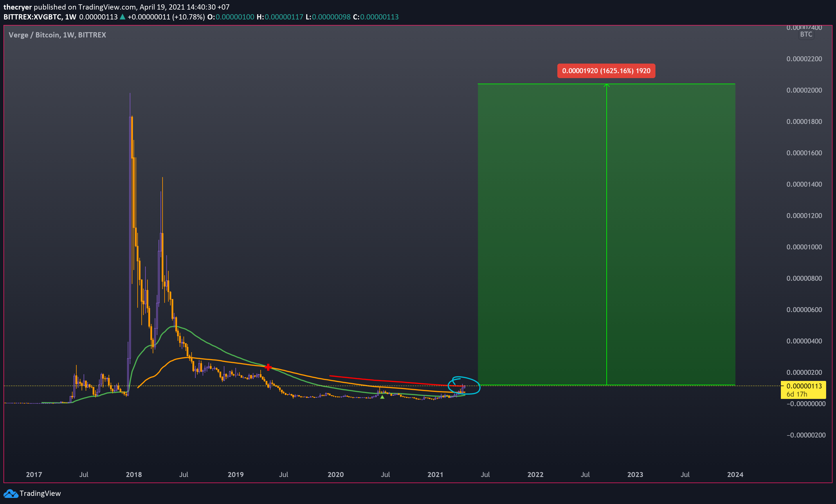The height and width of the screenshot is (504, 836).
Task: Click the −0.00000200 price axis label
Action: pyautogui.click(x=806, y=435)
